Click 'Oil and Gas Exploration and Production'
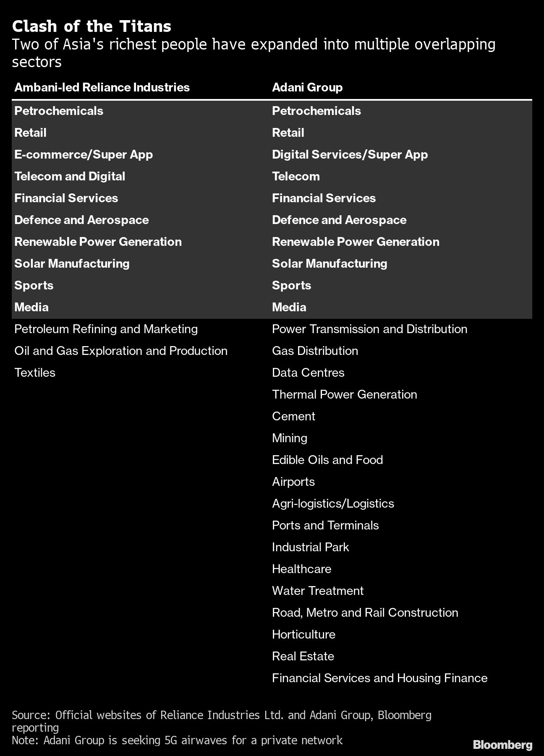This screenshot has height=756, width=544. [x=121, y=351]
